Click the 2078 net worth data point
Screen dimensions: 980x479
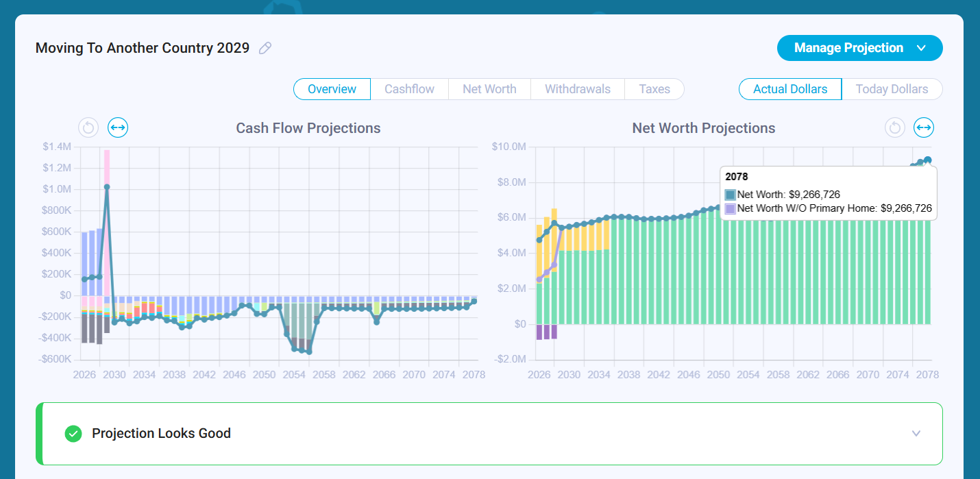coord(928,160)
